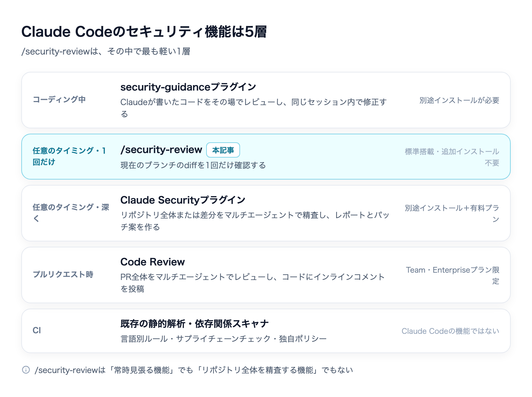Click subtitle '/security-reviewは、その中で最も軽い1層'

(x=106, y=52)
